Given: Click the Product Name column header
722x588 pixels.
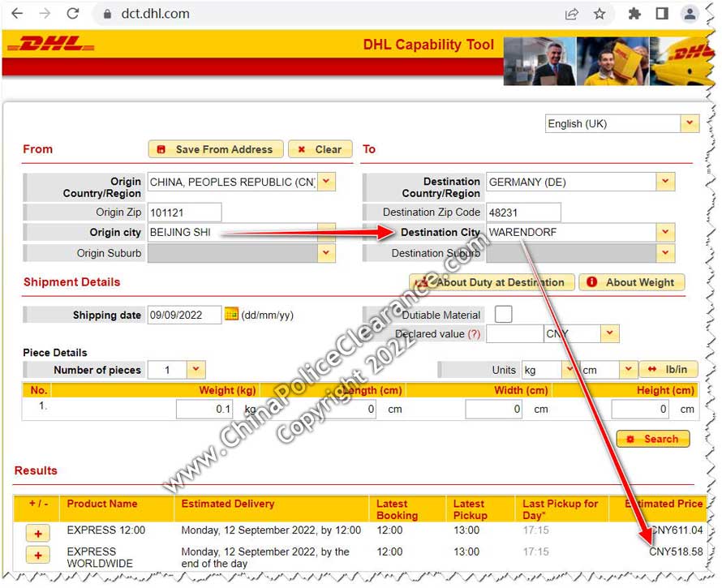Looking at the screenshot, I should click(x=102, y=504).
